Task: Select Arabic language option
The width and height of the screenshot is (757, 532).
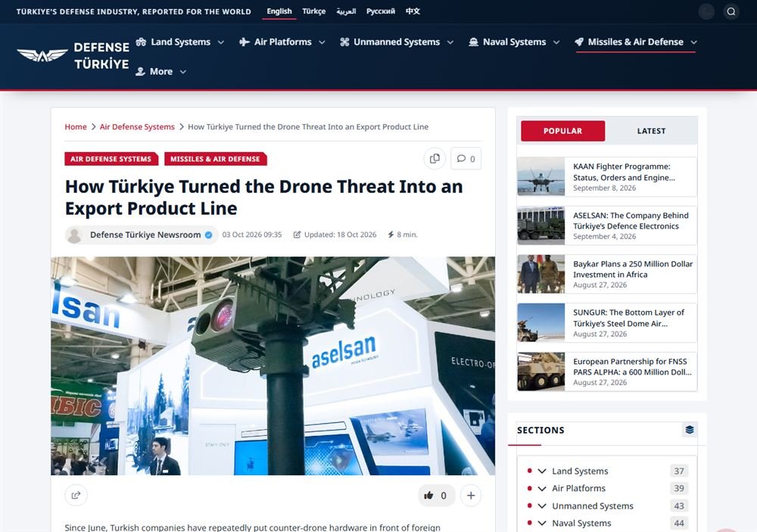Action: [x=346, y=11]
